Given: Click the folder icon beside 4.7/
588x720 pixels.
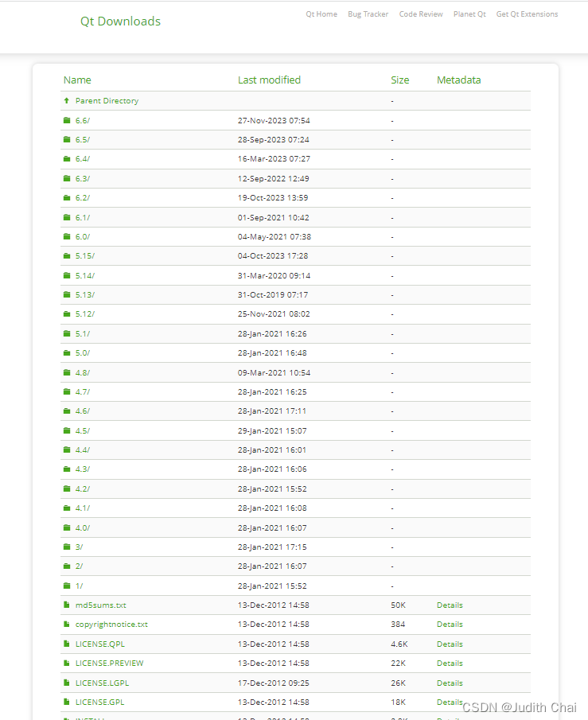Looking at the screenshot, I should pos(67,391).
